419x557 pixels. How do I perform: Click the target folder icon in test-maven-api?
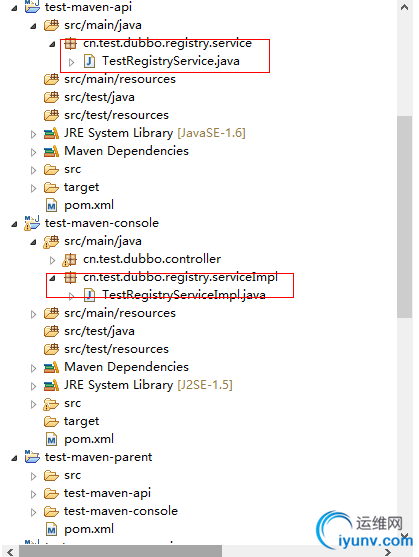[51, 187]
